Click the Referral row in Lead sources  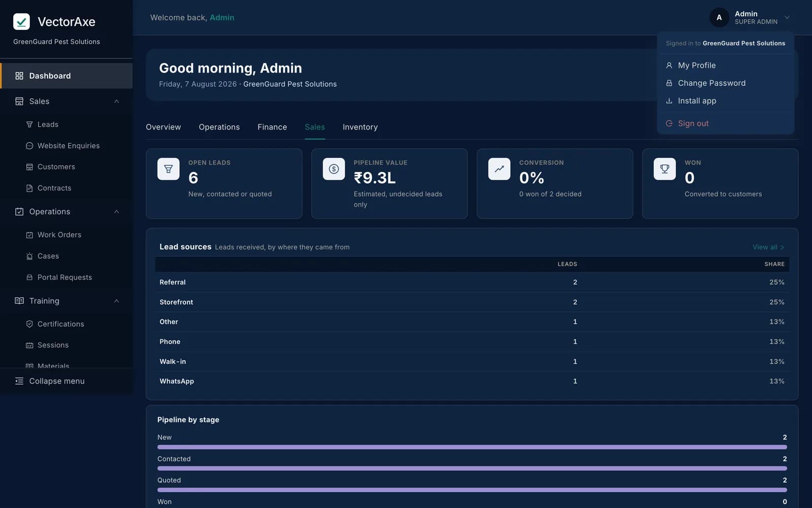click(472, 282)
